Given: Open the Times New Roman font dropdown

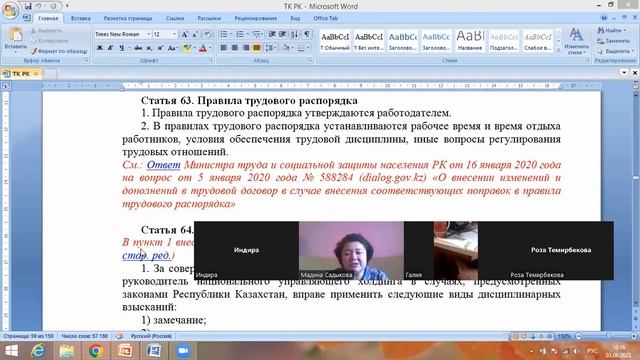Looking at the screenshot, I should [x=149, y=34].
